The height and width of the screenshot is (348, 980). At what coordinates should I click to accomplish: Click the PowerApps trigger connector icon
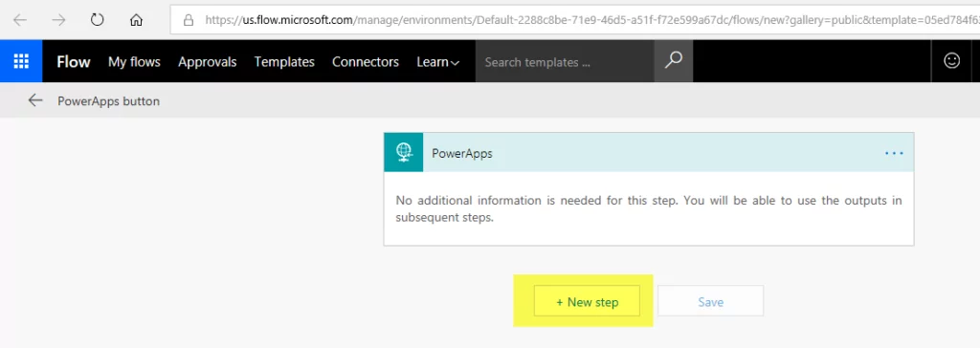click(404, 152)
